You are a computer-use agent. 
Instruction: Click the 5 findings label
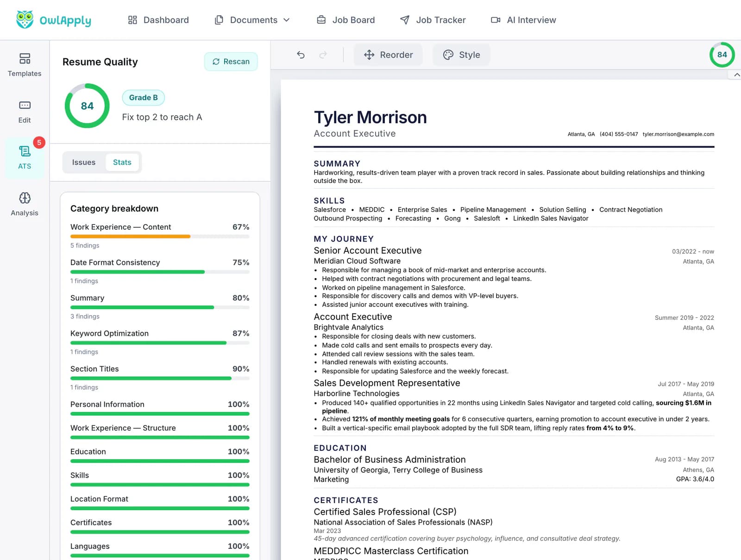point(85,245)
